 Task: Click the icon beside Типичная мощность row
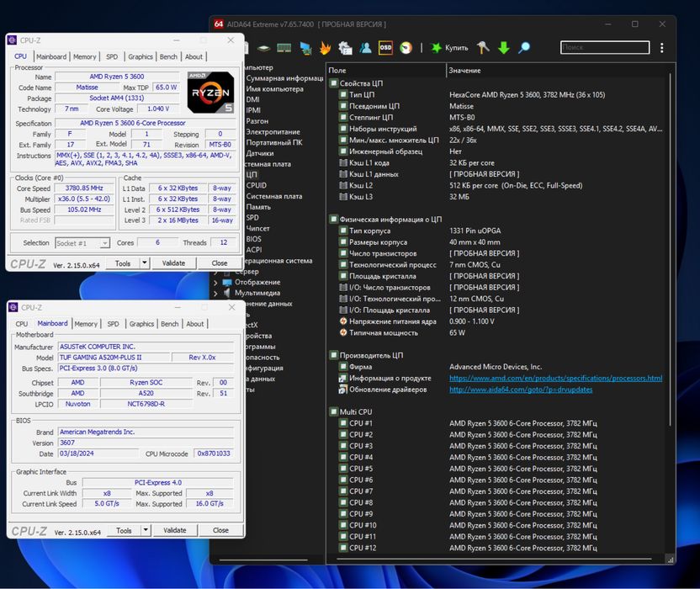point(343,332)
